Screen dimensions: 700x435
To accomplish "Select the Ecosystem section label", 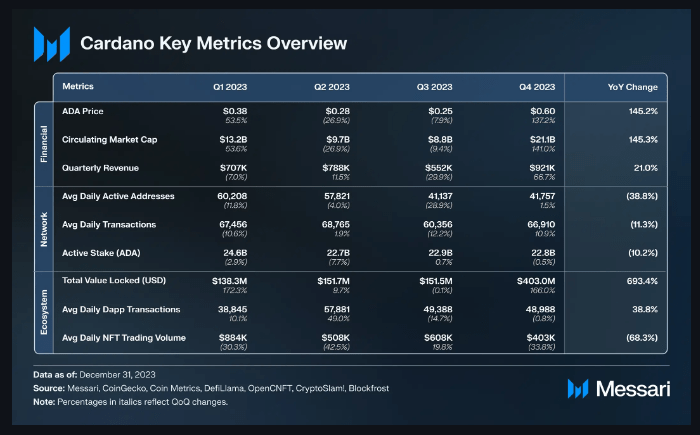I will click(45, 312).
